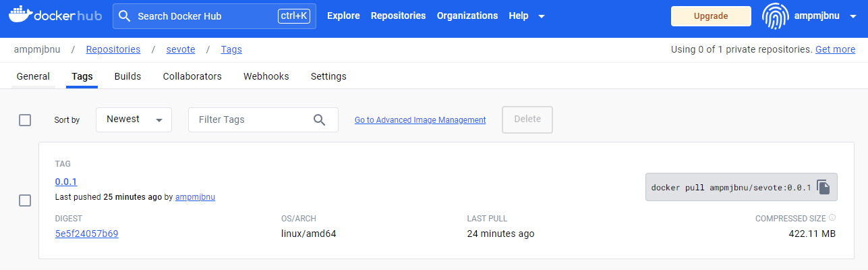Click the Get more link
The height and width of the screenshot is (270, 868).
[835, 49]
